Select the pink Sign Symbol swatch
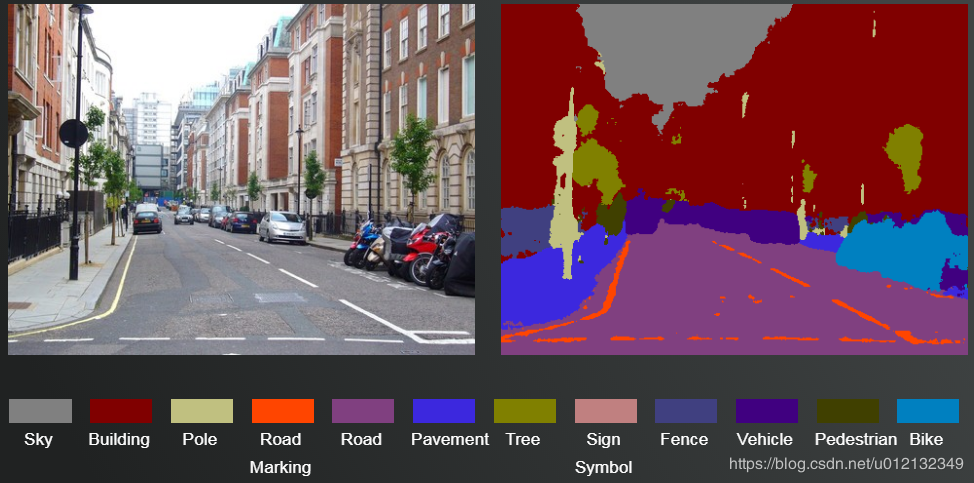 click(x=606, y=411)
